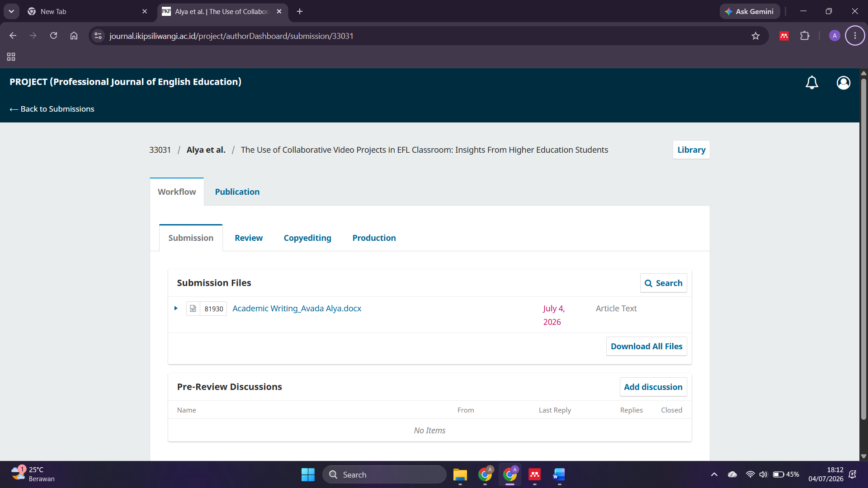The image size is (868, 488).
Task: Expand file 81930 row details
Action: coord(176,309)
